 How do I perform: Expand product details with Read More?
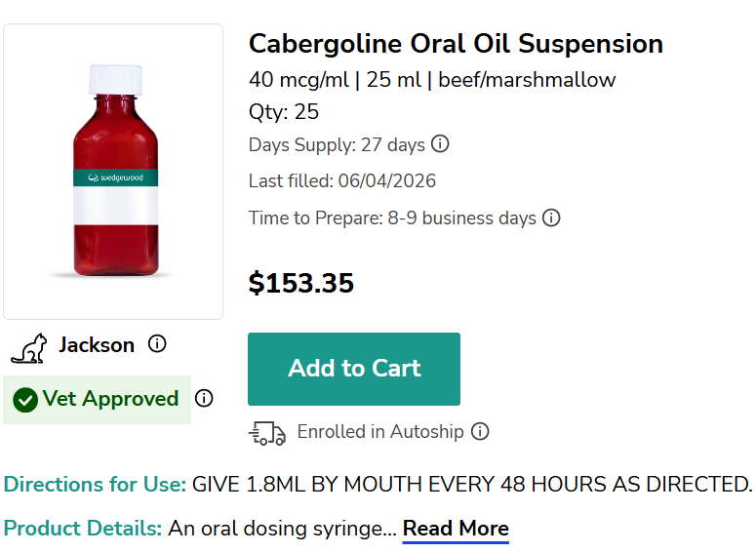[456, 529]
